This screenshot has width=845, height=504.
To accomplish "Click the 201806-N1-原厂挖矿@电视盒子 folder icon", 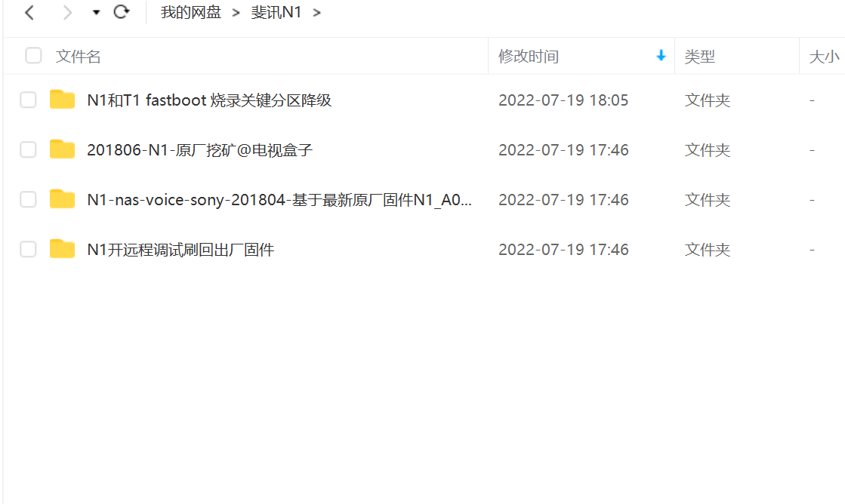I will 62,149.
